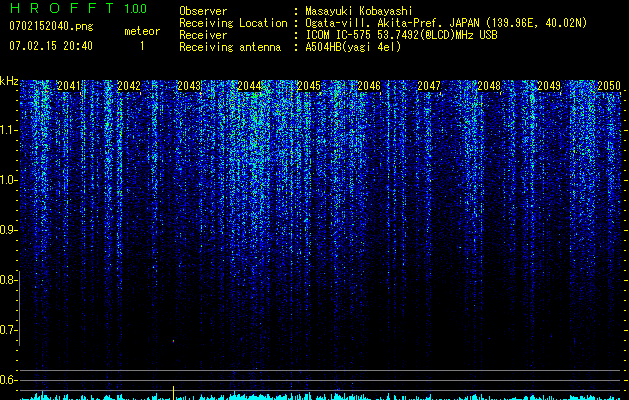Screen dimensions: 629x400
Task: Click the Receiving Location label
Action: [233, 23]
